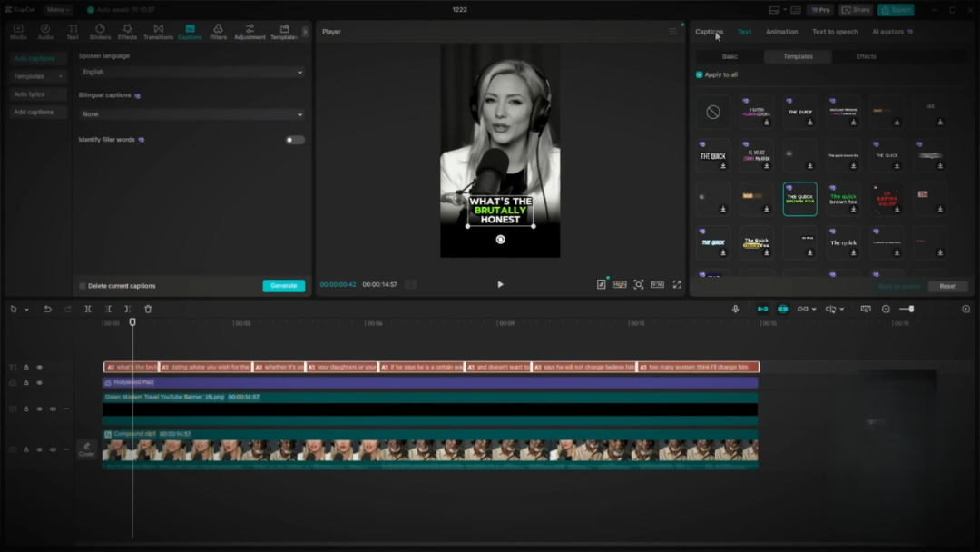Image resolution: width=980 pixels, height=552 pixels.
Task: Adjust the timeline zoom slider
Action: pos(910,310)
